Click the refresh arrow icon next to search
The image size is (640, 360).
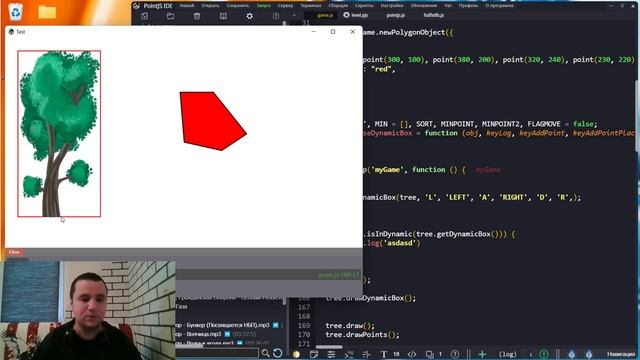278,353
